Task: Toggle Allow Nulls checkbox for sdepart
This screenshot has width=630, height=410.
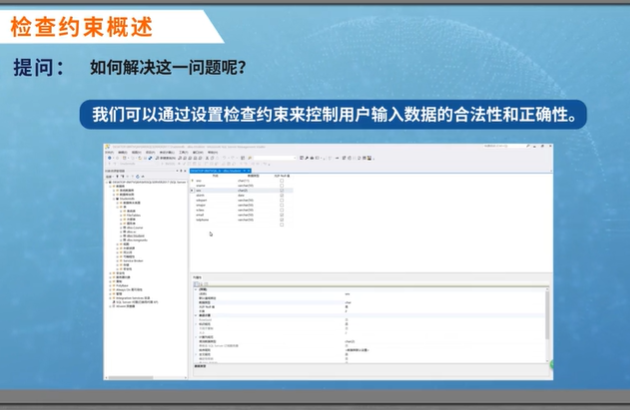Action: (282, 200)
